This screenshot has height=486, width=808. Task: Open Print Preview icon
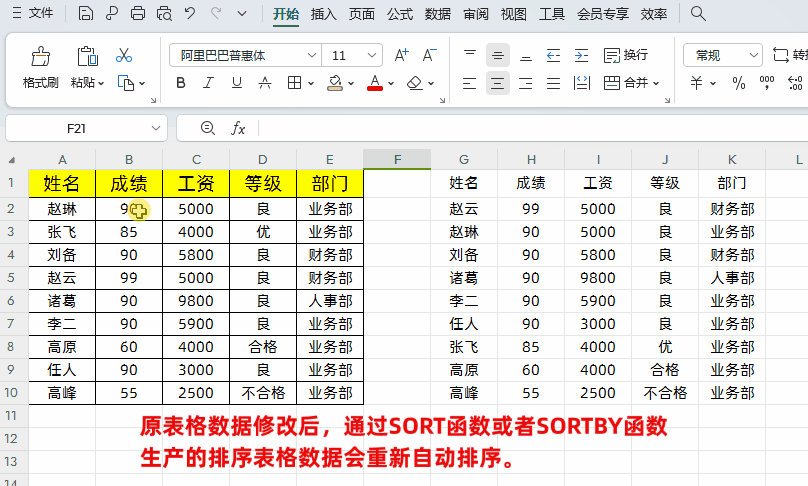(164, 13)
